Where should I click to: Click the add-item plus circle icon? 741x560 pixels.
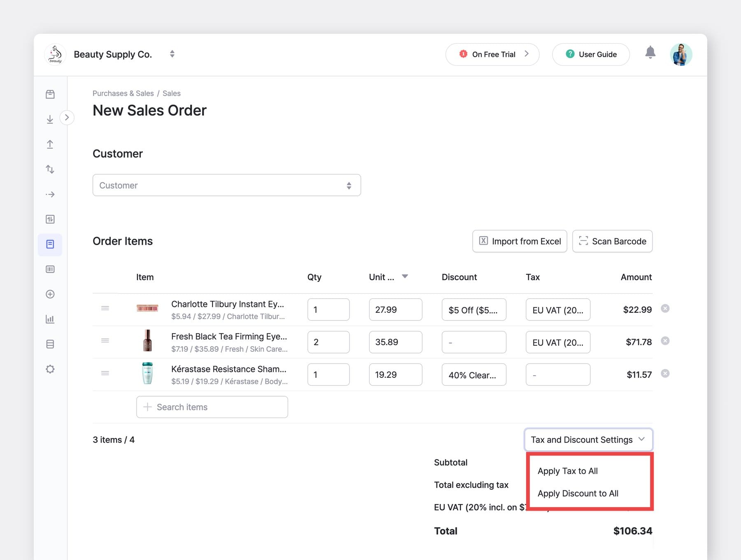(50, 294)
